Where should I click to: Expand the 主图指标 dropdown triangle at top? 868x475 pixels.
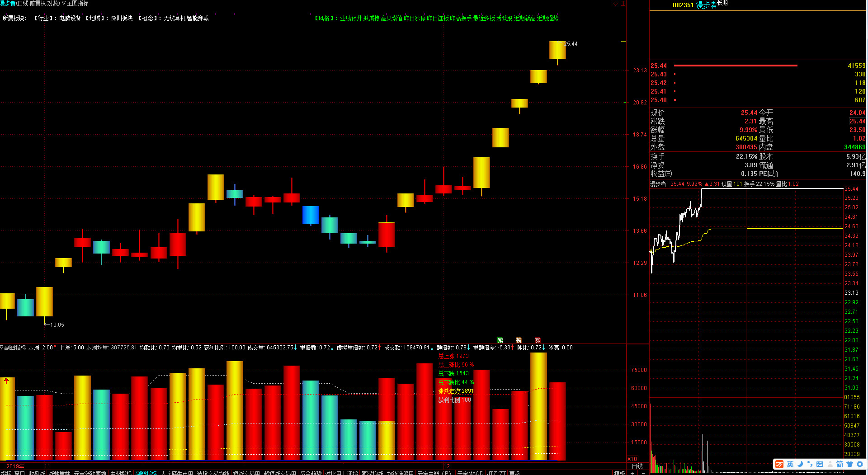click(x=64, y=4)
